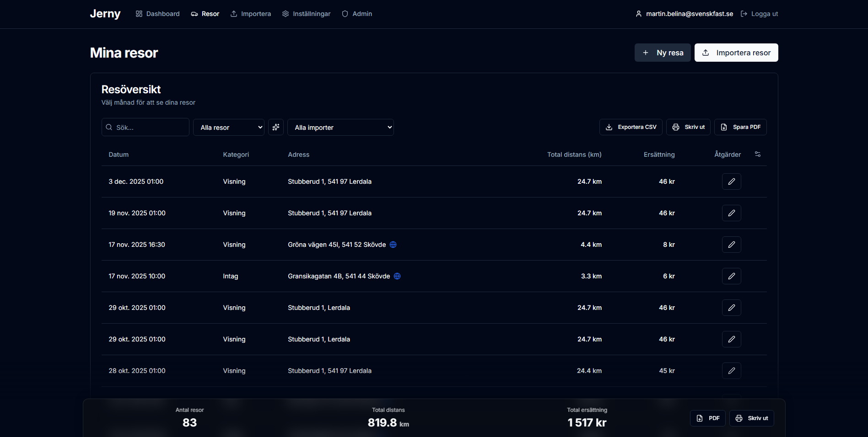Click the Importera resor button

click(x=736, y=53)
